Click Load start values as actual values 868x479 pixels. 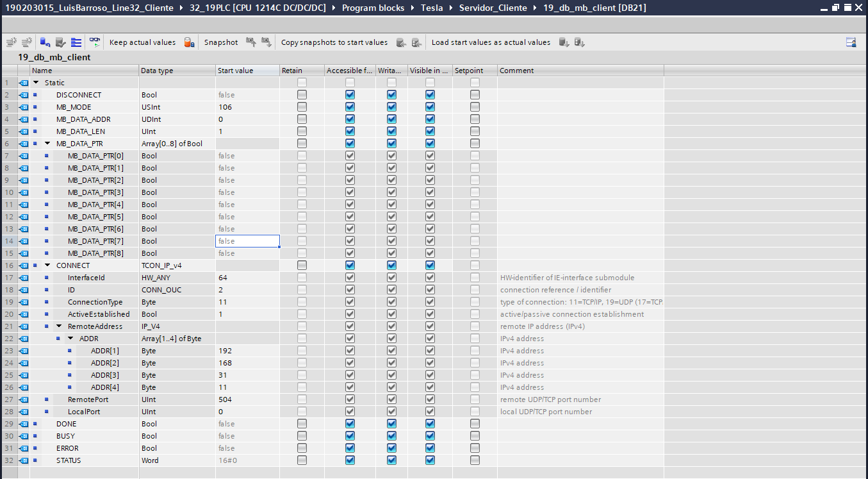491,42
